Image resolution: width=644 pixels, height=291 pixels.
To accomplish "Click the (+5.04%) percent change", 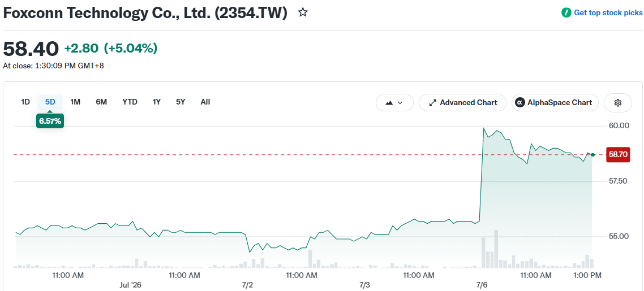I will (131, 49).
